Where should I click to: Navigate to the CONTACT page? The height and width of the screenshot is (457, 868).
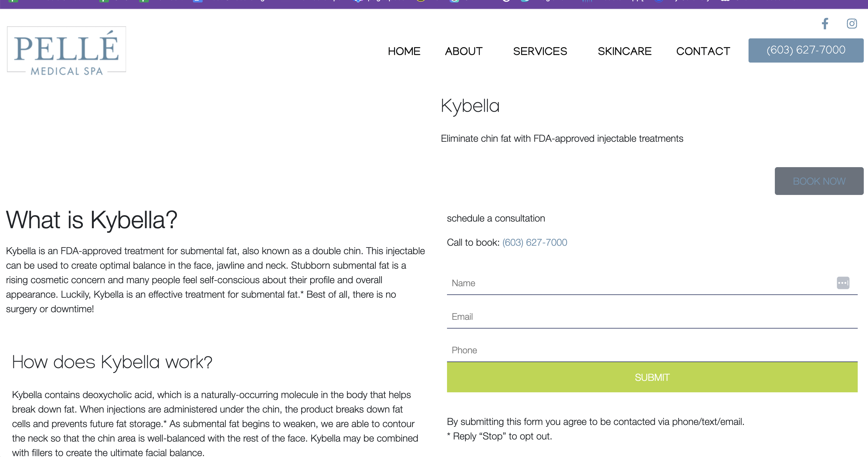tap(703, 51)
